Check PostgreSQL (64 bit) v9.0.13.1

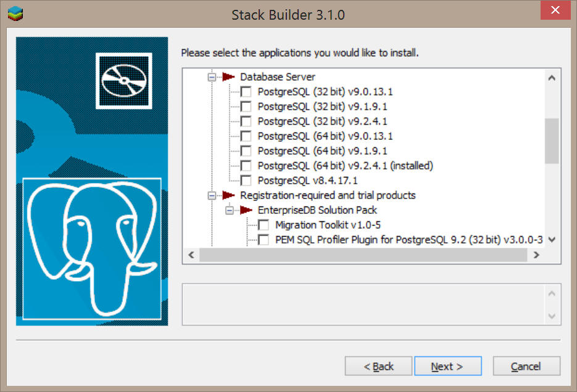pyautogui.click(x=246, y=136)
